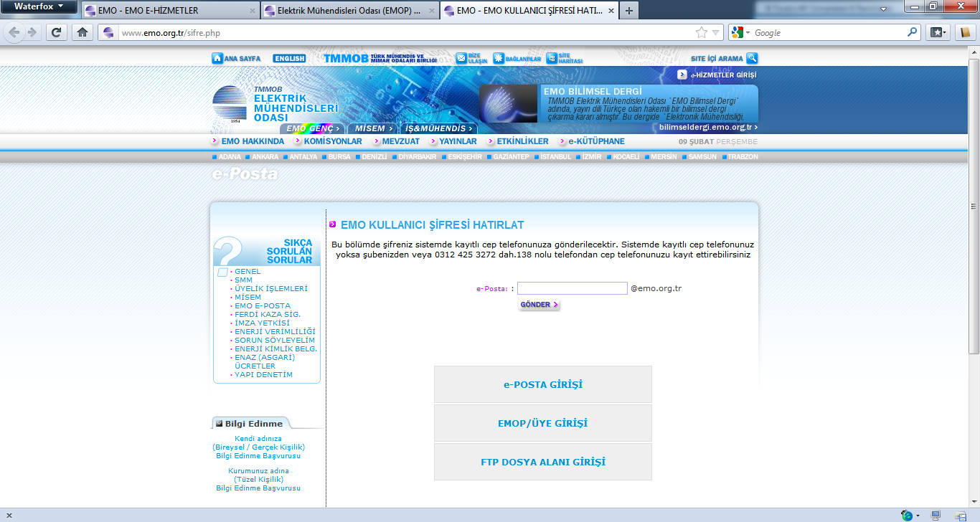Open the BAĞLANTILAR links icon
Image resolution: width=980 pixels, height=522 pixels.
pyautogui.click(x=499, y=58)
